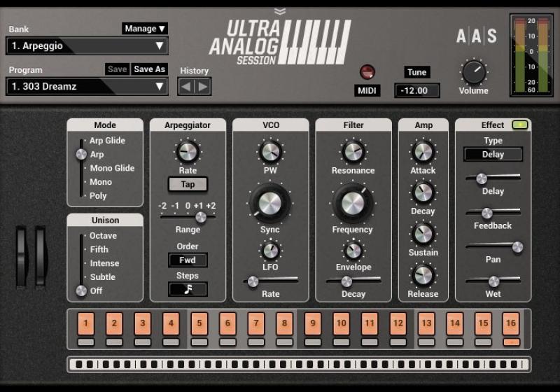Click the Filter Envelope knob
The height and width of the screenshot is (392, 560).
point(353,251)
